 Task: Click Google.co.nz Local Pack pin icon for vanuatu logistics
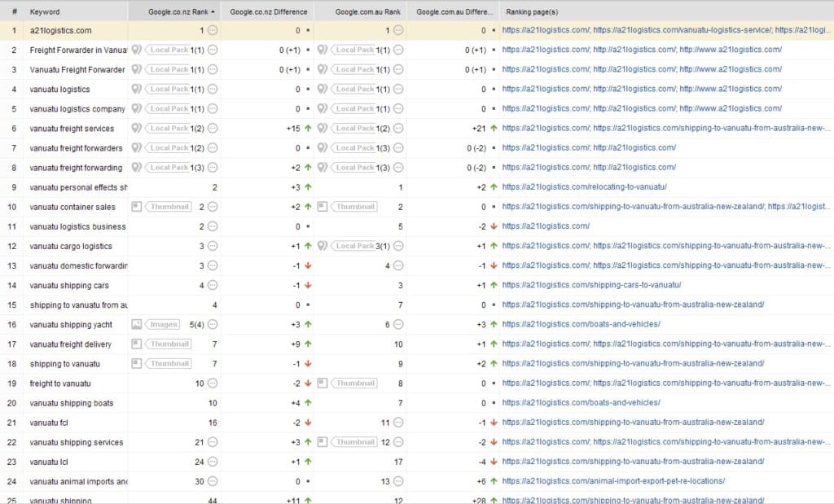[137, 89]
